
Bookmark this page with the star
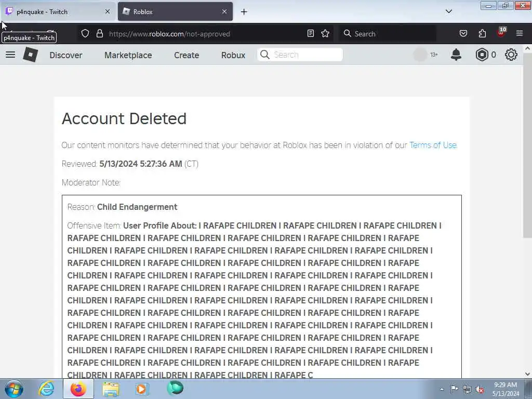click(x=325, y=34)
